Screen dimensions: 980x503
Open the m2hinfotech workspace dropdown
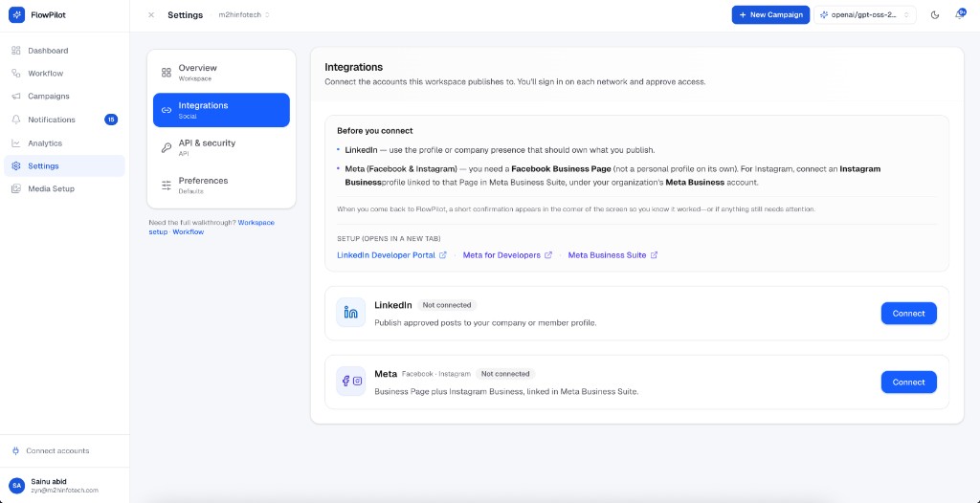pos(244,15)
